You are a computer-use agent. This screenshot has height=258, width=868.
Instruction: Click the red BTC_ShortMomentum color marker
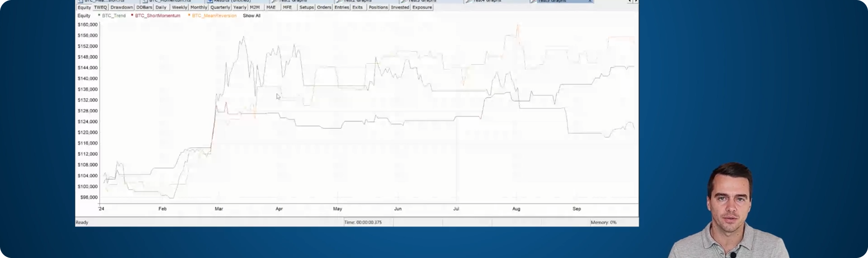[x=132, y=15]
